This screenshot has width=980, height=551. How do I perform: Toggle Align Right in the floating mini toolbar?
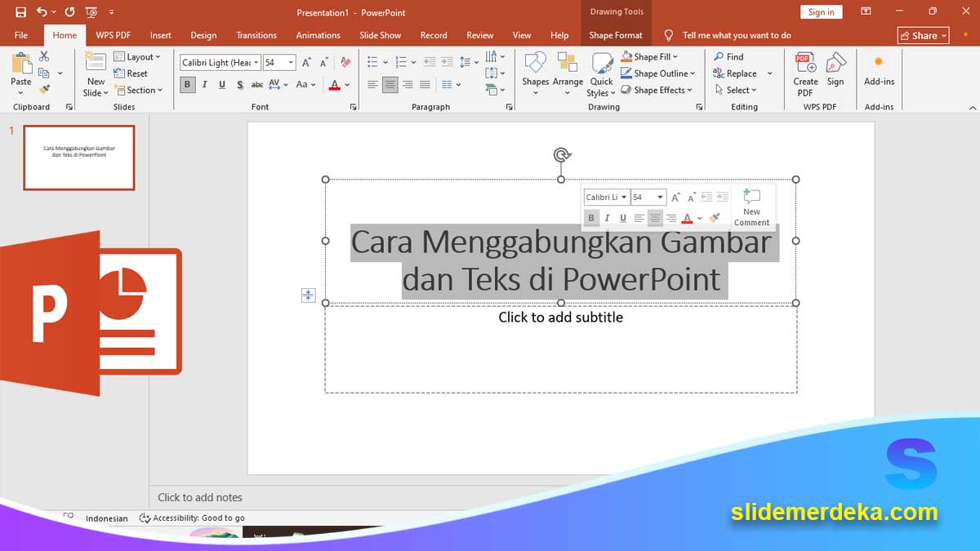(670, 218)
